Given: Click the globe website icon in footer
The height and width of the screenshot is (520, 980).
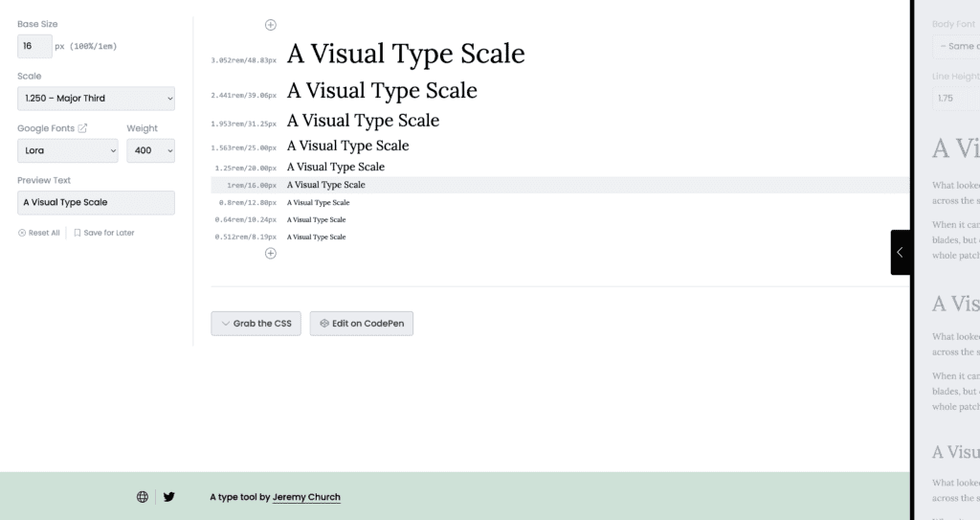Looking at the screenshot, I should coord(143,497).
